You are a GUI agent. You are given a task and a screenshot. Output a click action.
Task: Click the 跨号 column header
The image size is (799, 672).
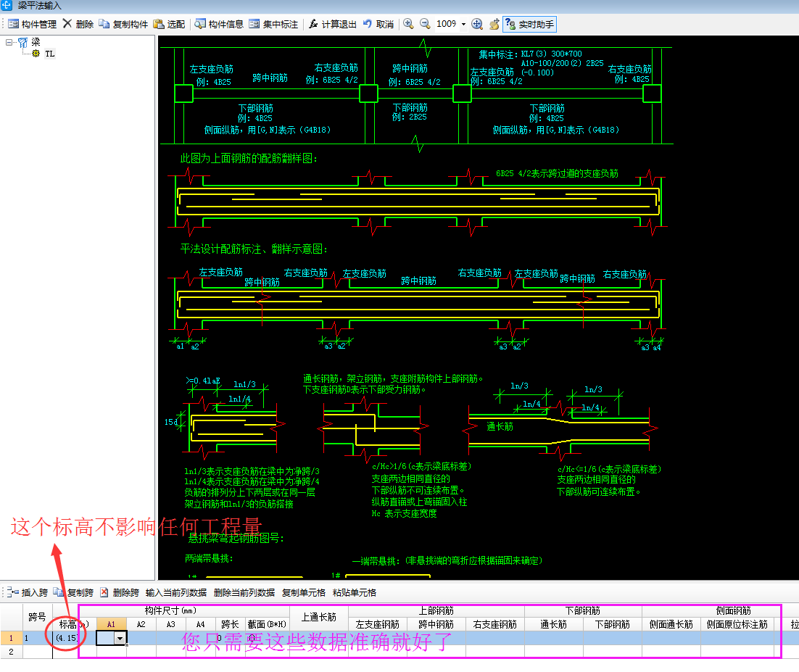(37, 617)
